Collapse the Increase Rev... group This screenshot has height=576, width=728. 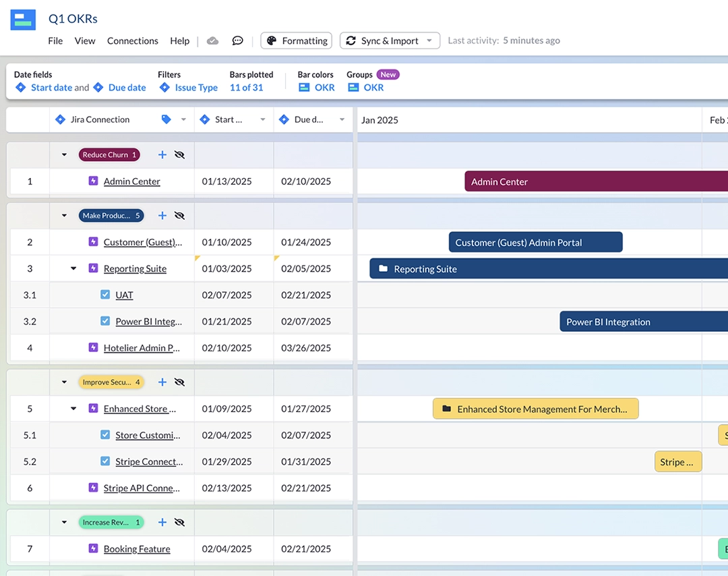64,522
